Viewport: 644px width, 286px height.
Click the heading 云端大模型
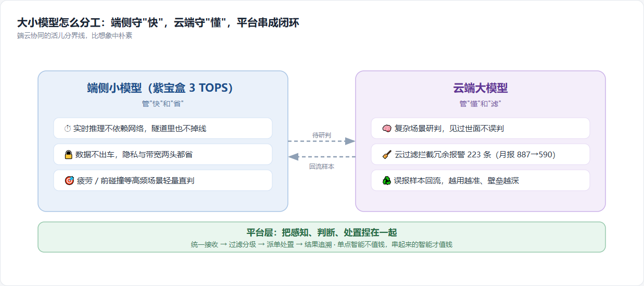coord(480,88)
